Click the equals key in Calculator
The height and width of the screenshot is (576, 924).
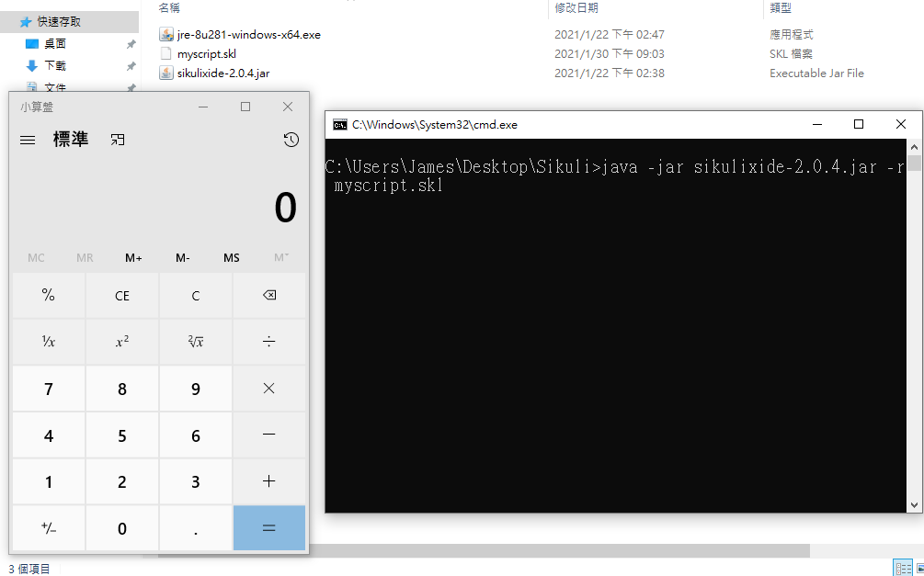pos(269,527)
